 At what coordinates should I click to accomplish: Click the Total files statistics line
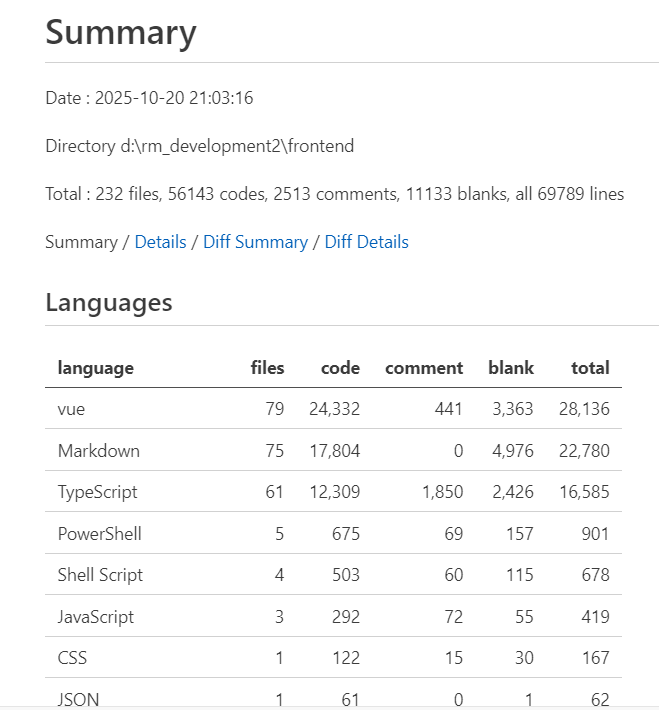tap(335, 194)
